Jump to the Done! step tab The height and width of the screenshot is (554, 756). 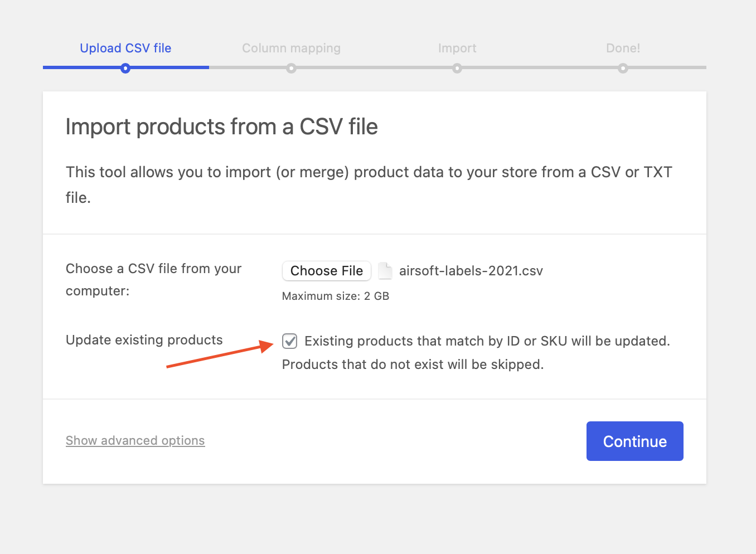click(623, 48)
